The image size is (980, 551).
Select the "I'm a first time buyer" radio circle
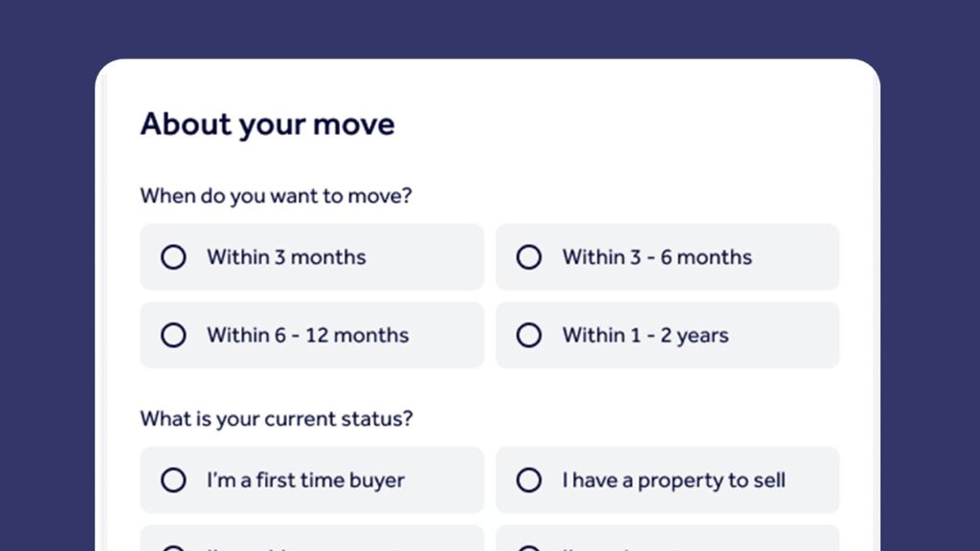[173, 480]
